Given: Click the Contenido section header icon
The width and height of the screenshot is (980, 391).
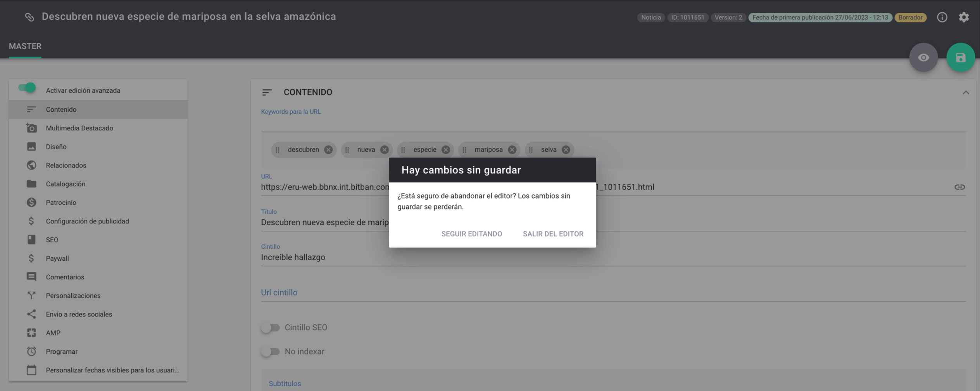Looking at the screenshot, I should 267,92.
